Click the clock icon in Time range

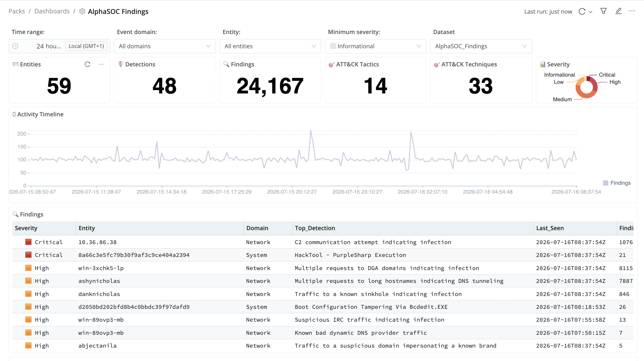(15, 46)
